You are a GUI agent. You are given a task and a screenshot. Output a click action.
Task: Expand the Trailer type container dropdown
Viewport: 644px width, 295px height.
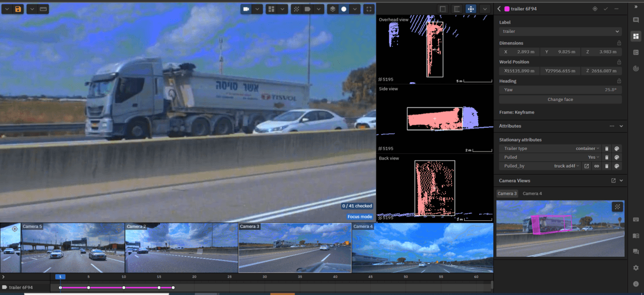588,148
